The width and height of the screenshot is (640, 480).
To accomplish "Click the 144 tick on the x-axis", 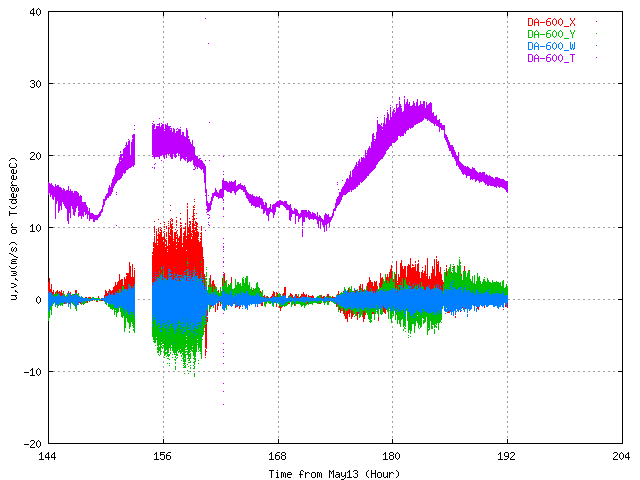I will [x=47, y=455].
